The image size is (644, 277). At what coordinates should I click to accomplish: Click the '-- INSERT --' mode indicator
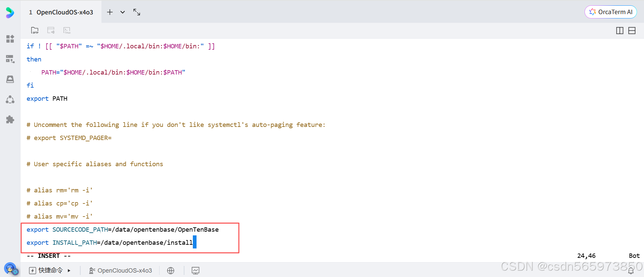point(49,256)
